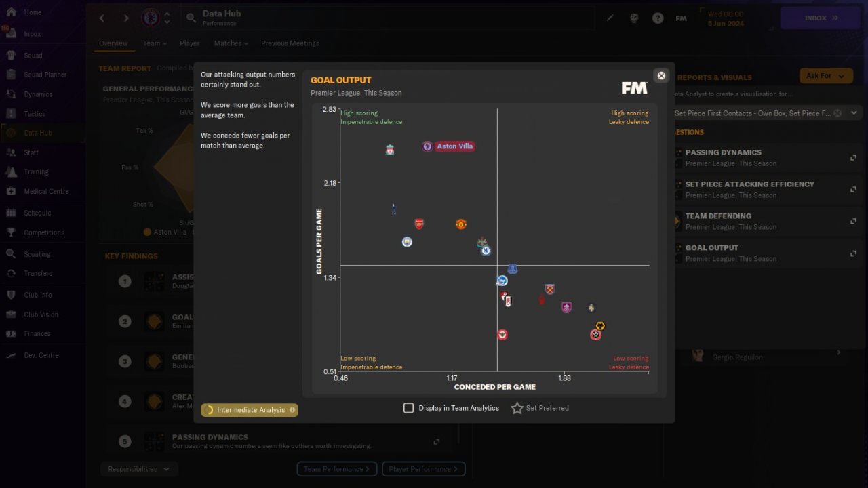Open Finances from the sidebar
This screenshot has width=868, height=488.
[37, 333]
